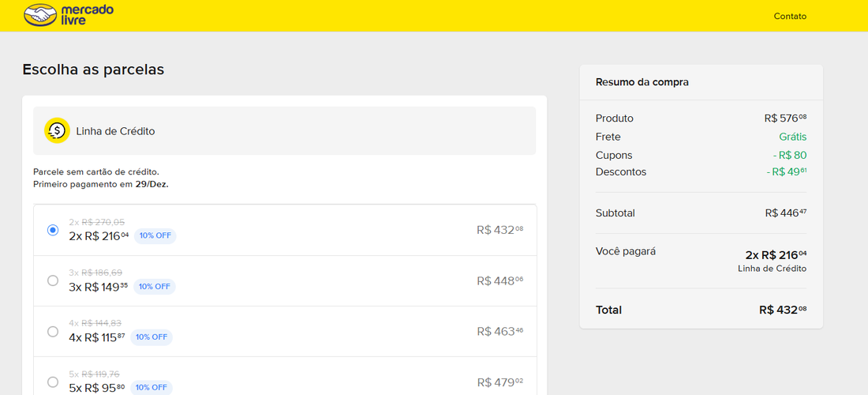
Task: Click the 10% OFF badge on 5x row
Action: point(152,387)
